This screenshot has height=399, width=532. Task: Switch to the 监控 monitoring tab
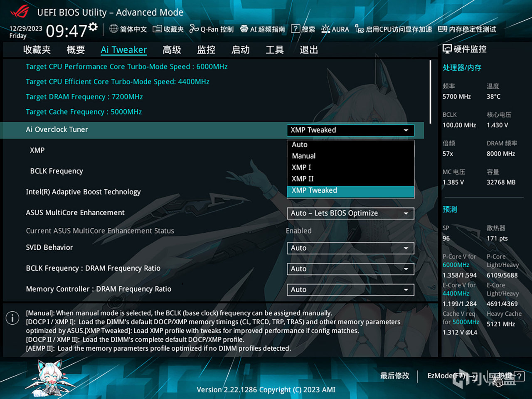[x=206, y=49]
